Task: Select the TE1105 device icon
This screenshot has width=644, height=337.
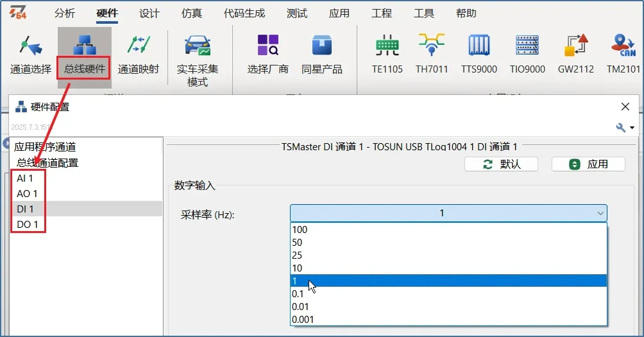Action: tap(387, 55)
